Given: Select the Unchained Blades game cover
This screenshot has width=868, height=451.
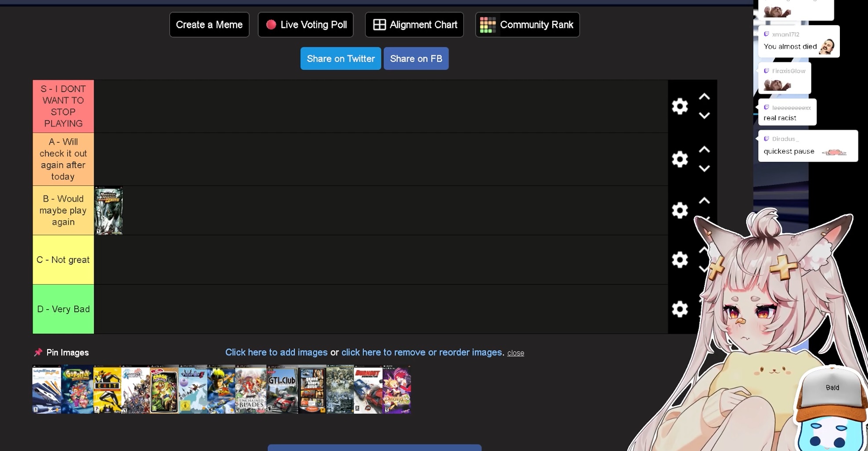Looking at the screenshot, I should pyautogui.click(x=251, y=390).
